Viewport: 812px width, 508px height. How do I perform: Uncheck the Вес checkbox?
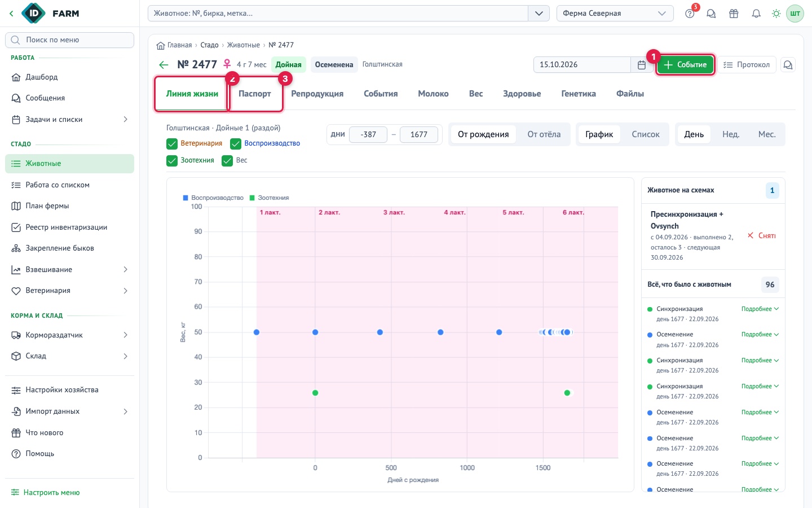tap(227, 161)
